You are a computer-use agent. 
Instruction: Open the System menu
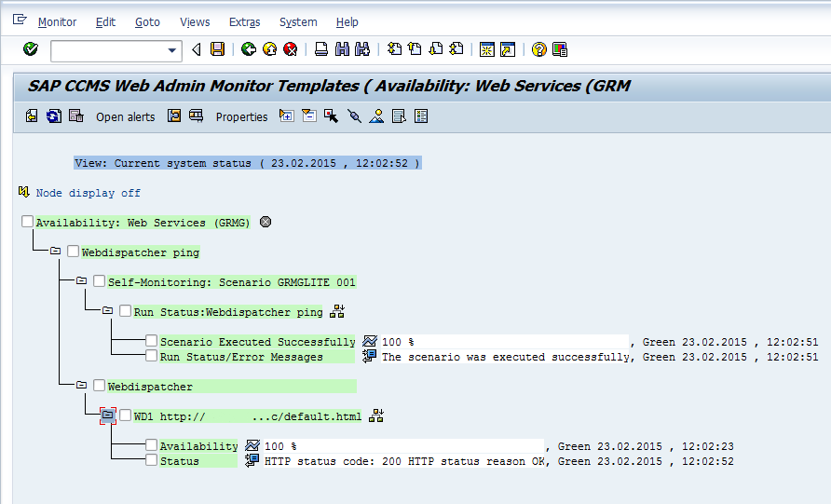tap(298, 22)
